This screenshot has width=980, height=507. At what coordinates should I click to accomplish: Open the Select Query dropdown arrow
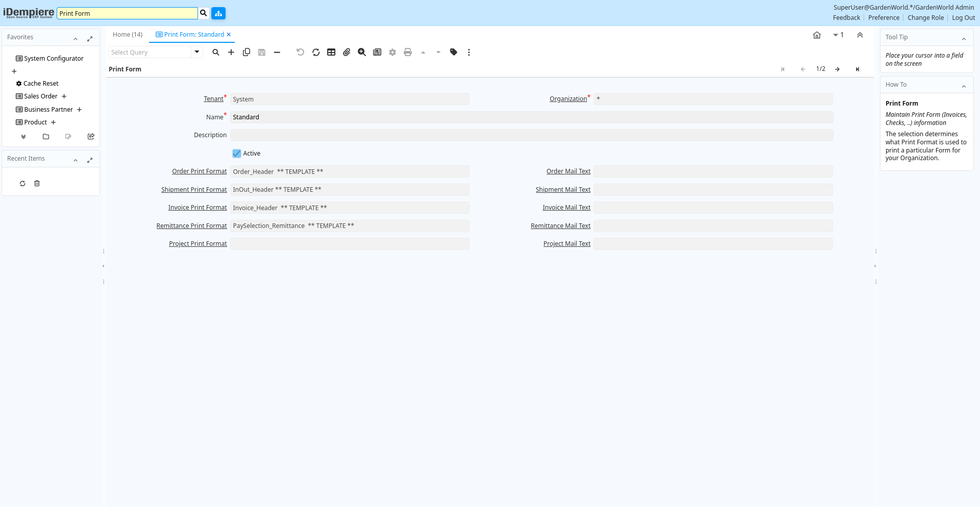[x=197, y=52]
